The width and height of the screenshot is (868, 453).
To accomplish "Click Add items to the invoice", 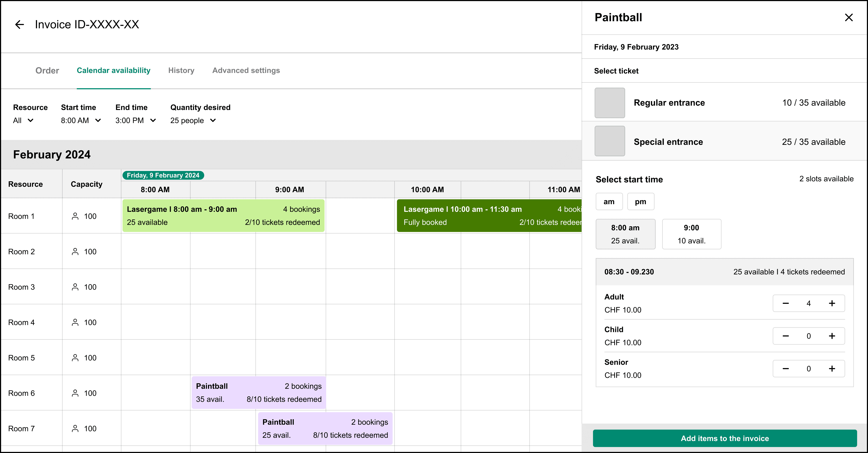I will point(725,438).
